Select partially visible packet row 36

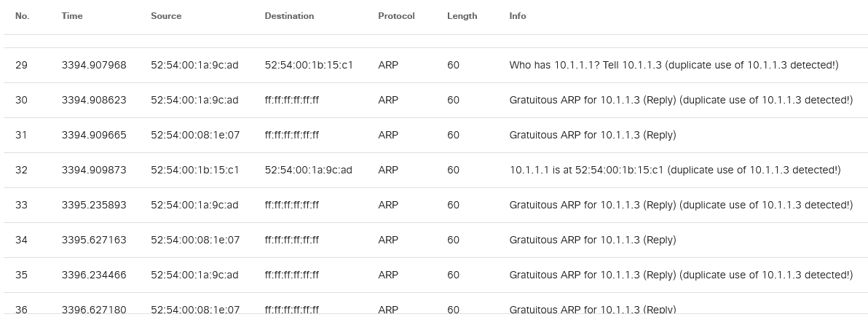point(21,309)
